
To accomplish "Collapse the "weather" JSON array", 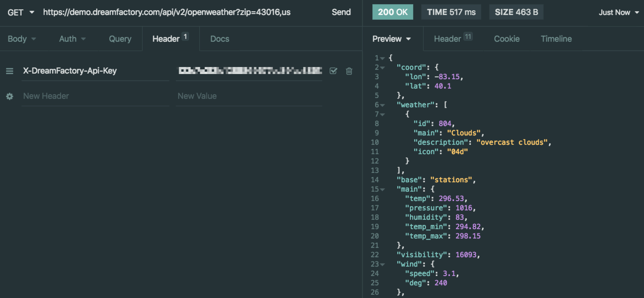I will tap(383, 105).
